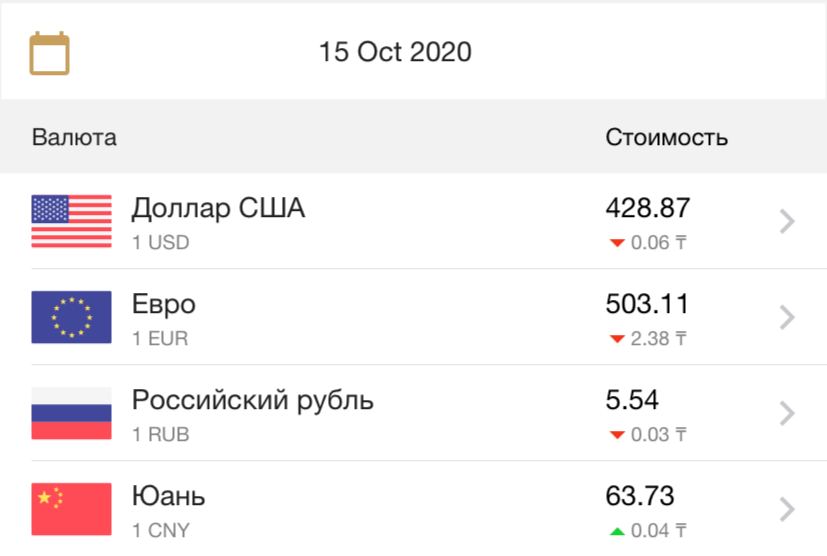Expand the Доллар США row chevron
827x556 pixels.
coord(787,221)
